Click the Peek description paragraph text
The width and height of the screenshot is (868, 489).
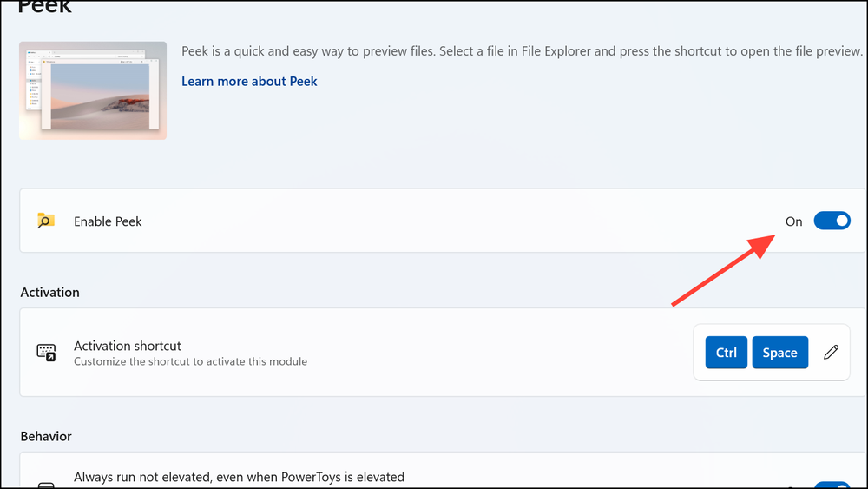click(521, 51)
